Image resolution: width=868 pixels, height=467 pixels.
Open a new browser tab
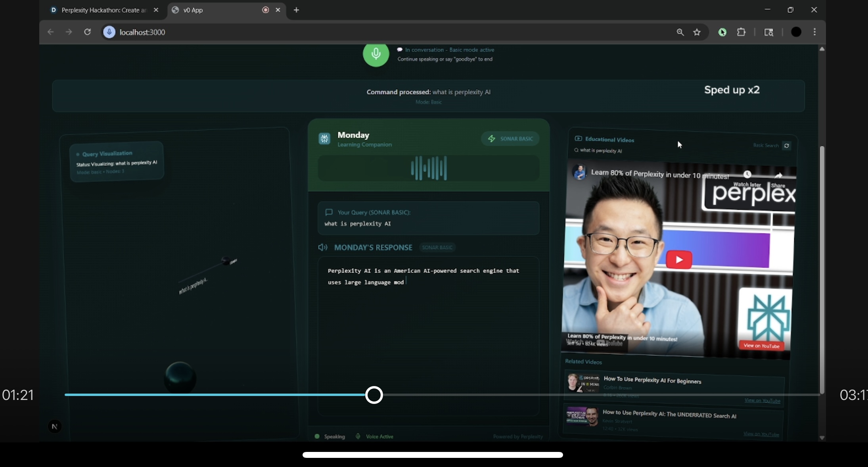pyautogui.click(x=296, y=10)
